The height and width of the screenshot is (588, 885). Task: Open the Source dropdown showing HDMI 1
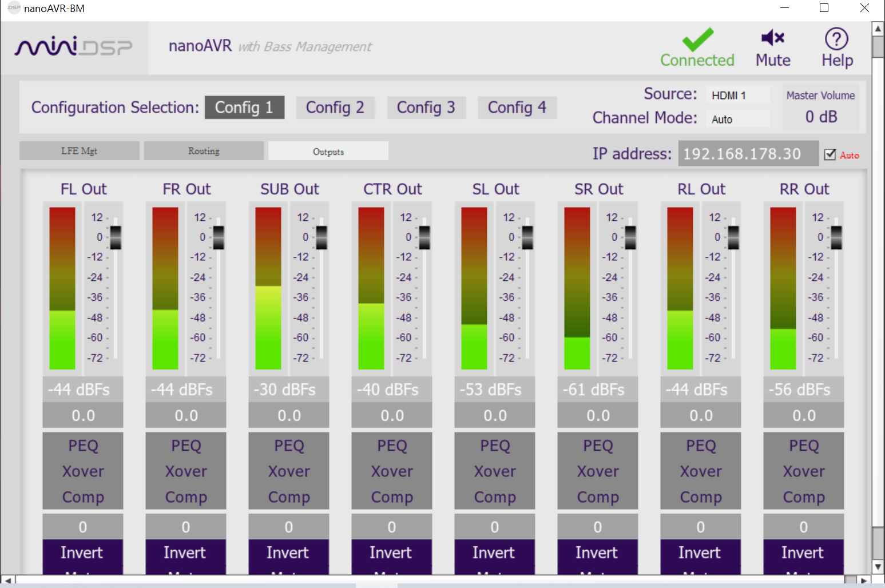tap(737, 95)
